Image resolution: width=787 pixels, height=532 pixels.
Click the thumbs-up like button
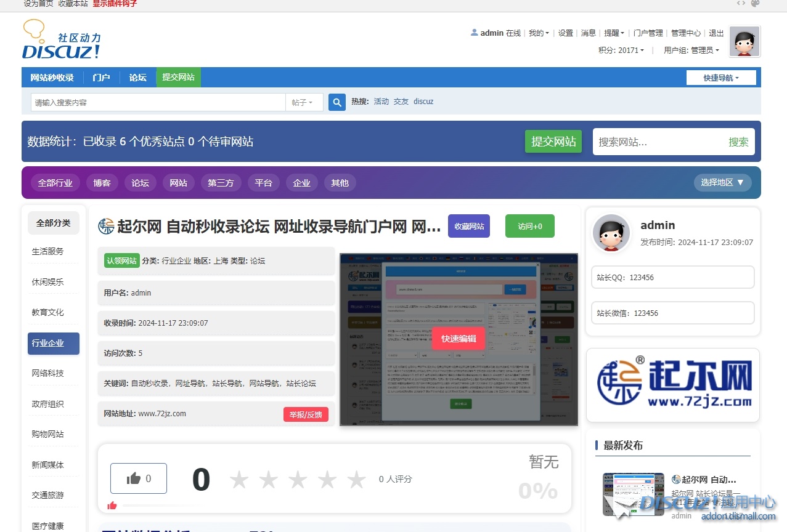(x=139, y=478)
